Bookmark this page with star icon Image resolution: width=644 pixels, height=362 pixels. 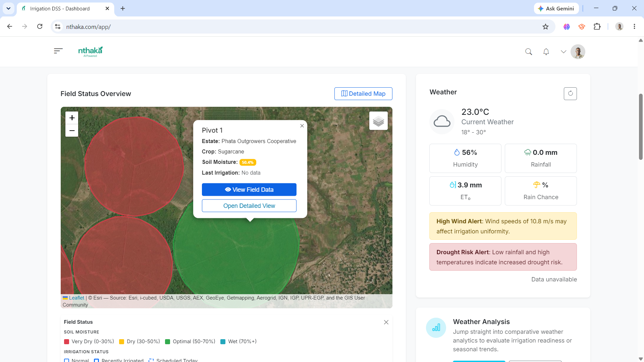(x=545, y=27)
